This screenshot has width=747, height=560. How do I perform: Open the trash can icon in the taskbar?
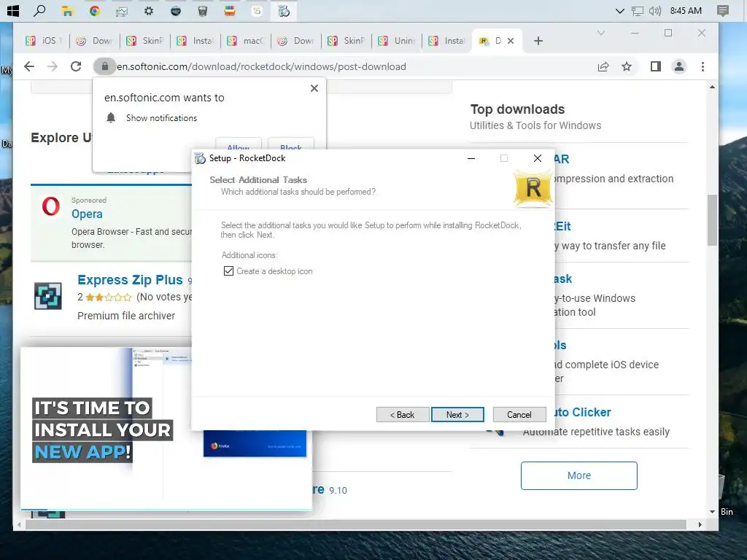point(203,11)
